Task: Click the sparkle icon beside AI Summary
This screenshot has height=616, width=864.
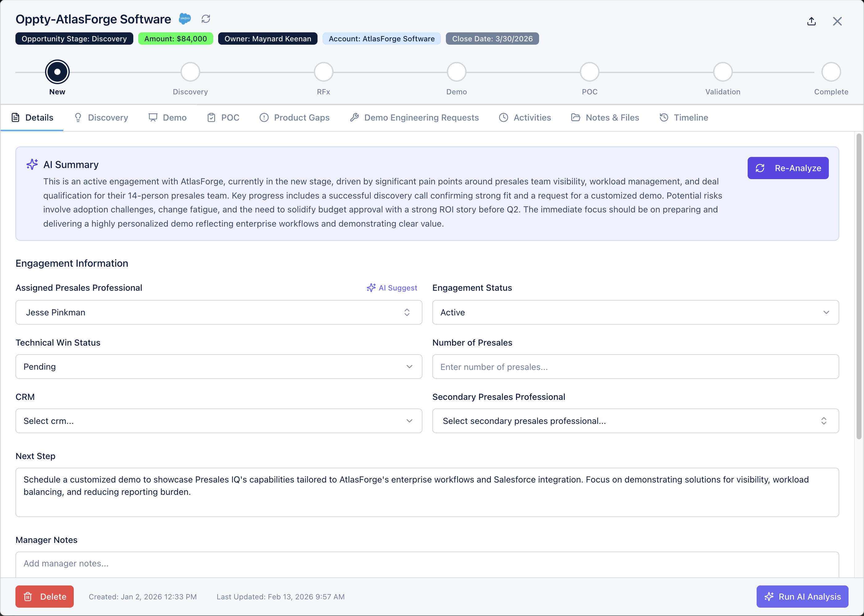Action: tap(32, 164)
